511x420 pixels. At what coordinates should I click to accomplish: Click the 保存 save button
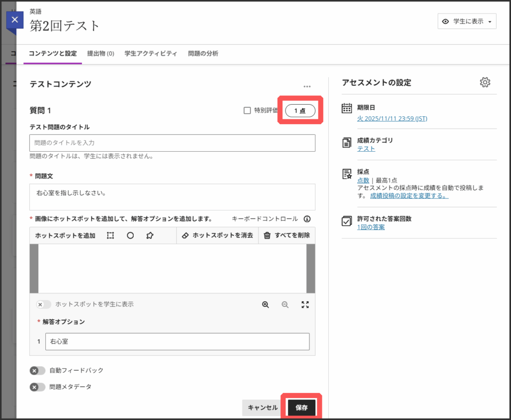(x=301, y=408)
